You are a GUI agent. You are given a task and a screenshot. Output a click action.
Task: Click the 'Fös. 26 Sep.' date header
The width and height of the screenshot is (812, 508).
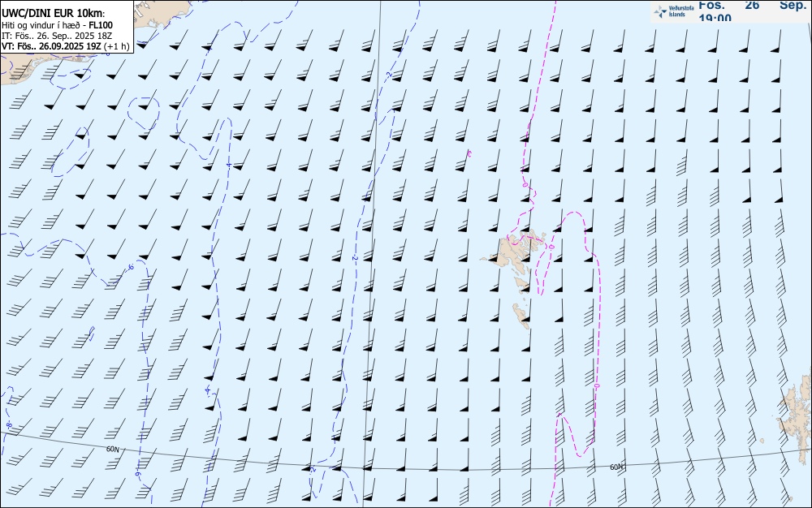751,5
